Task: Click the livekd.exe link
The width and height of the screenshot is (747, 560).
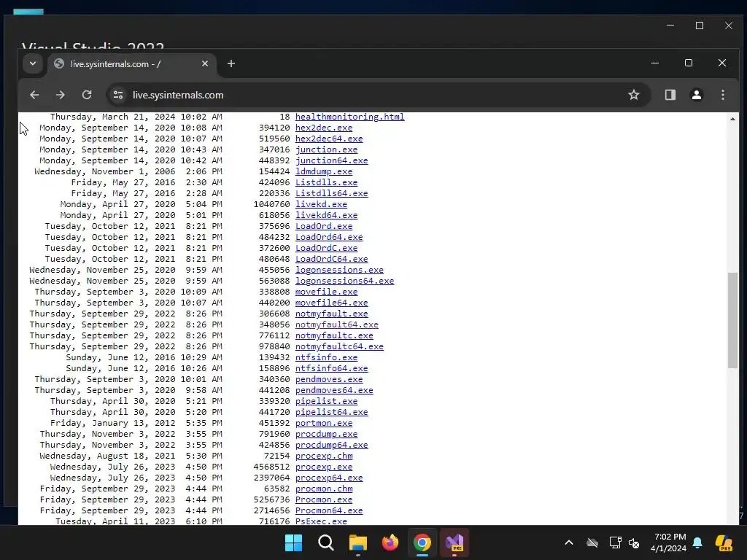Action: (x=321, y=204)
